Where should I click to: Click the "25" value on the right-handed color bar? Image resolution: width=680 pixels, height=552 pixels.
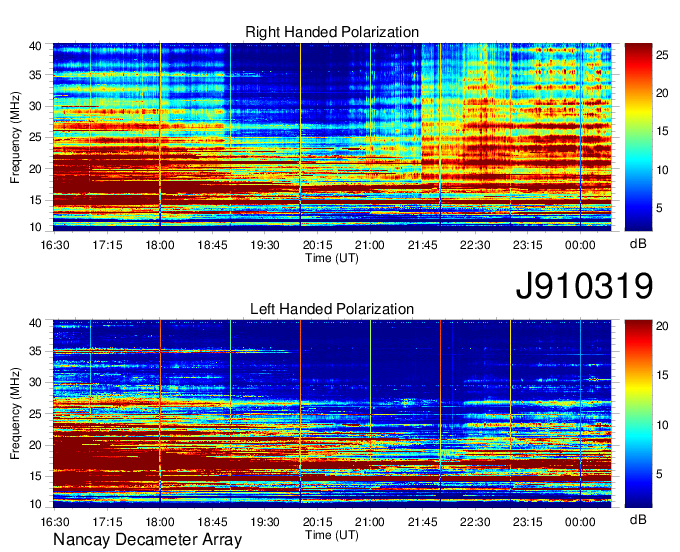(x=662, y=55)
